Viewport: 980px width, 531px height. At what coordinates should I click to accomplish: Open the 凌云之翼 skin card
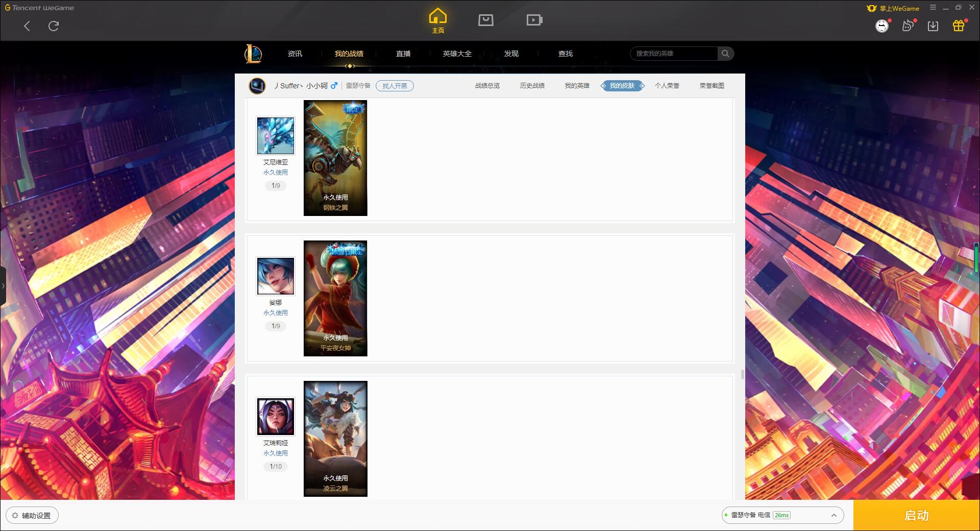(335, 439)
